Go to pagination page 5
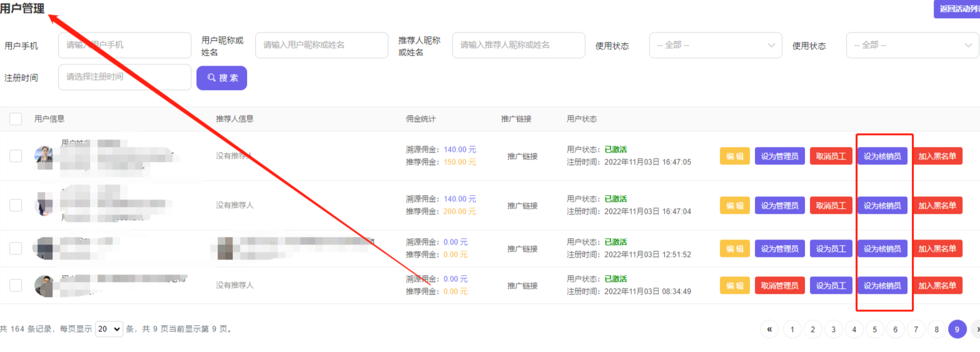Image resolution: width=980 pixels, height=352 pixels. (875, 329)
